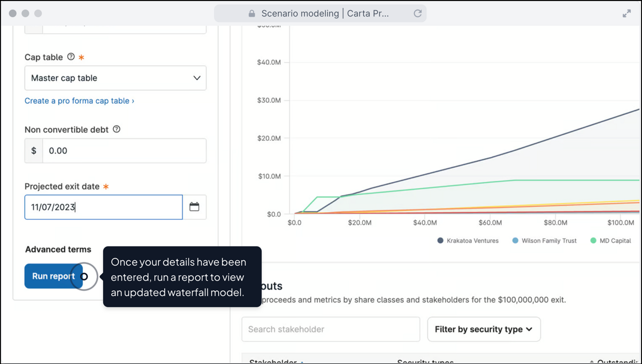
Task: Open the Create a pro forma cap table link
Action: coord(79,100)
